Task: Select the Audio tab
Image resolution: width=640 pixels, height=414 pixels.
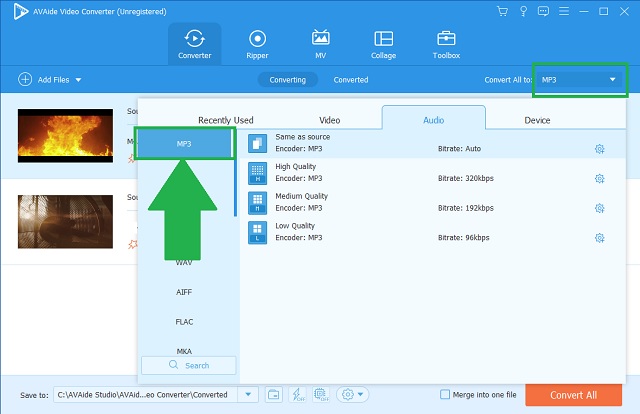Action: pyautogui.click(x=433, y=118)
